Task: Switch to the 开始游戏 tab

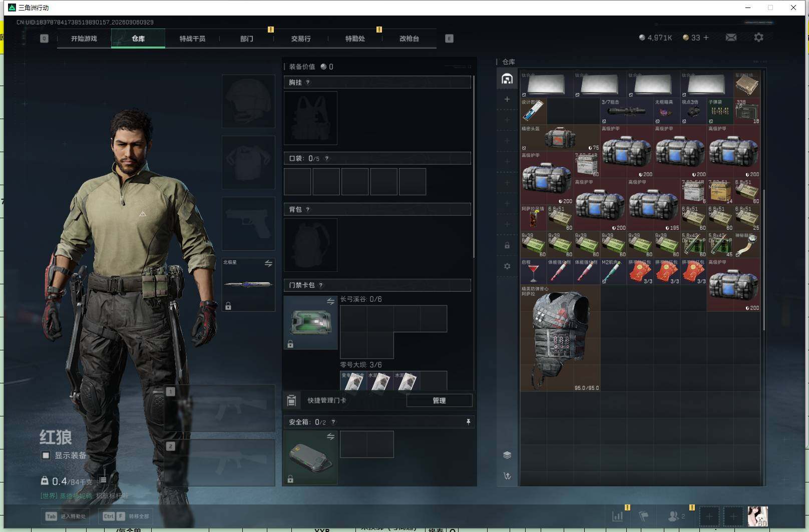Action: pyautogui.click(x=84, y=39)
